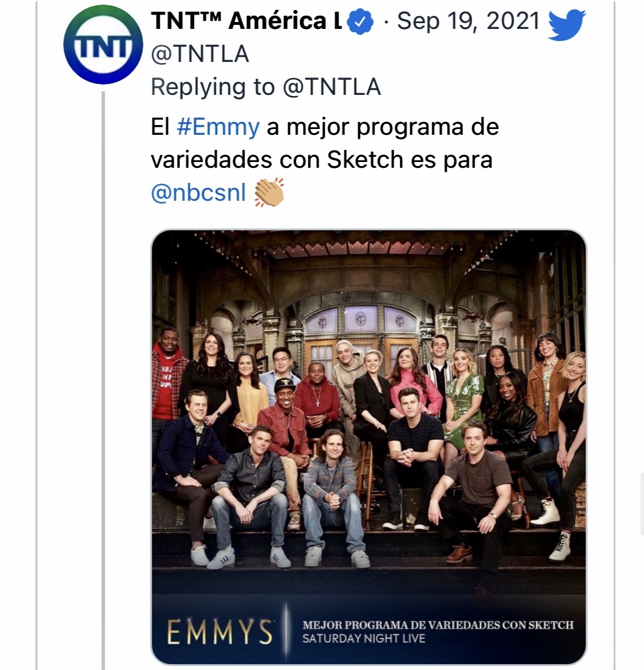Click the EMMYS logo on image banner
The image size is (644, 670).
tap(220, 632)
